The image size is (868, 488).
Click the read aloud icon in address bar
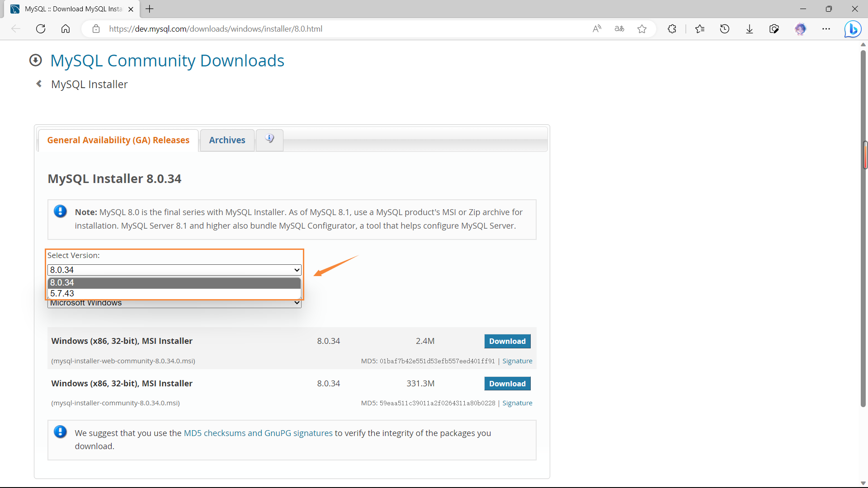point(597,29)
